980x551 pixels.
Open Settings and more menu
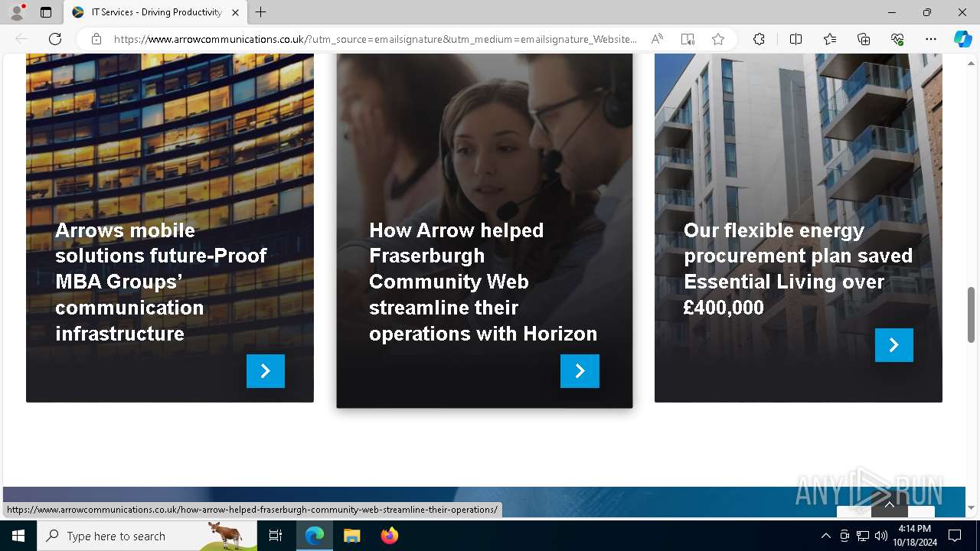coord(931,39)
